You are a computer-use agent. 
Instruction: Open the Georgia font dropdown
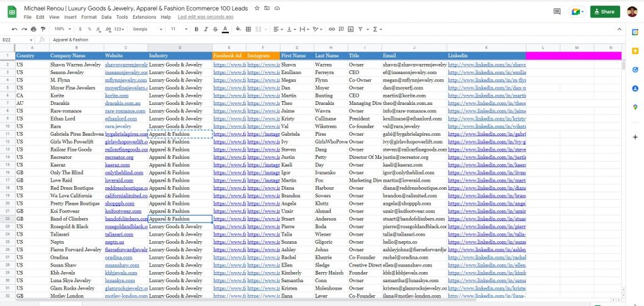(x=147, y=29)
